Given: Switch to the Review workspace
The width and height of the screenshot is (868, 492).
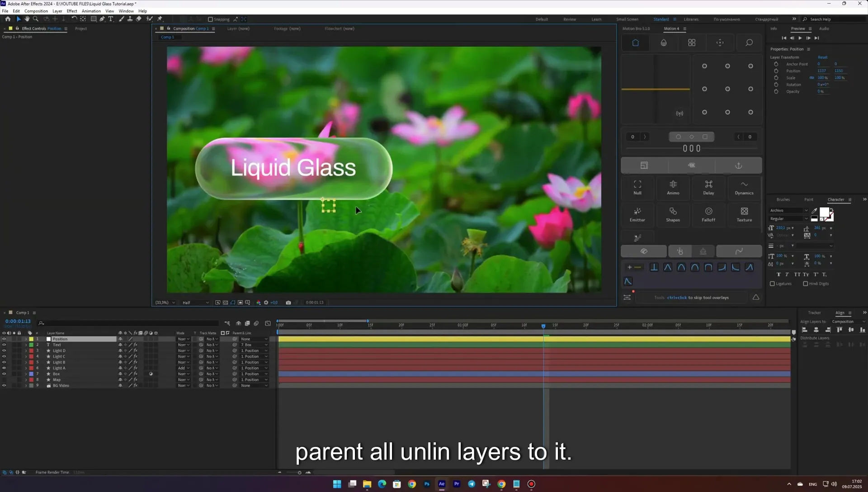Looking at the screenshot, I should click(570, 19).
